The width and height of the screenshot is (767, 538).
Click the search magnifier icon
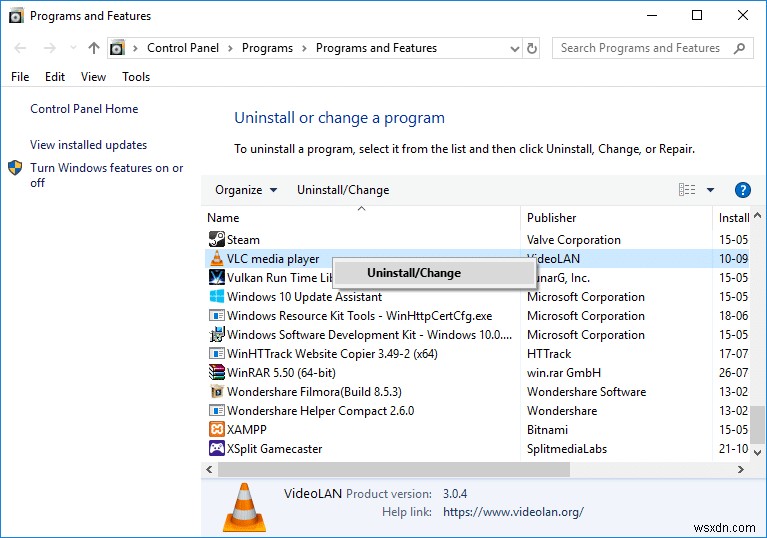point(739,48)
